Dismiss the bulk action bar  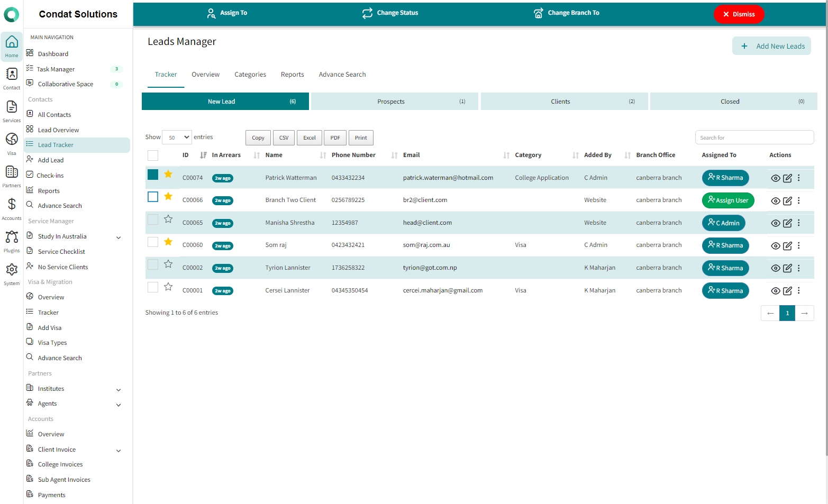739,14
